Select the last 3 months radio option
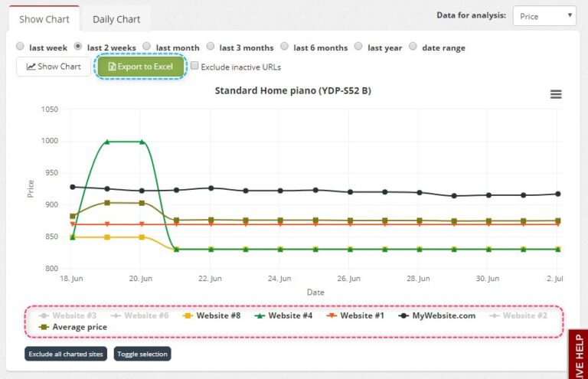Viewport: 588px width, 379px height. (211, 47)
